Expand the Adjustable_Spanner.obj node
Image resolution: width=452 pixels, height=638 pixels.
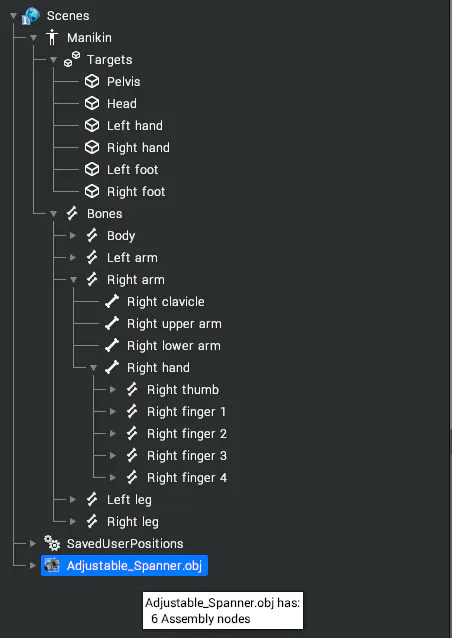coord(33,565)
